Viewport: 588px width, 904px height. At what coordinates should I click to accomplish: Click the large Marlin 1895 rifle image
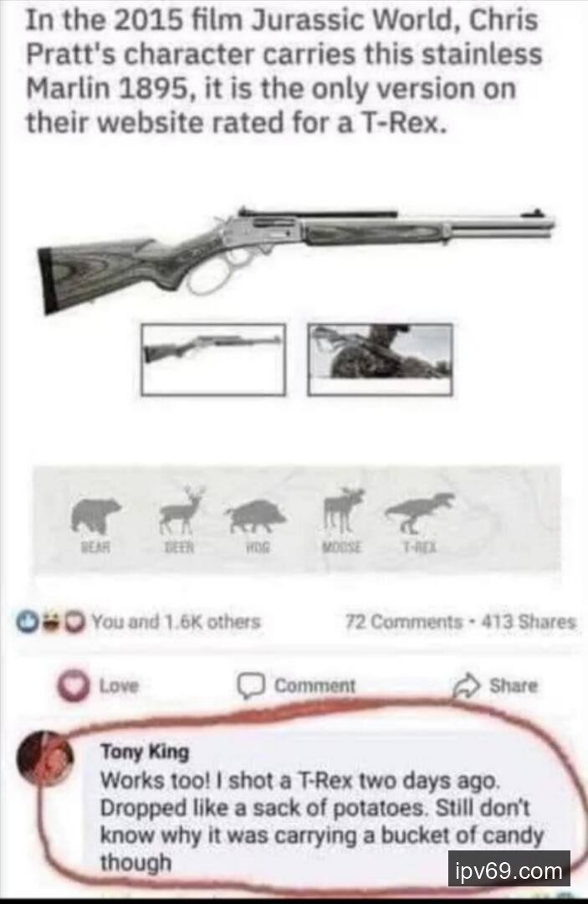point(296,258)
